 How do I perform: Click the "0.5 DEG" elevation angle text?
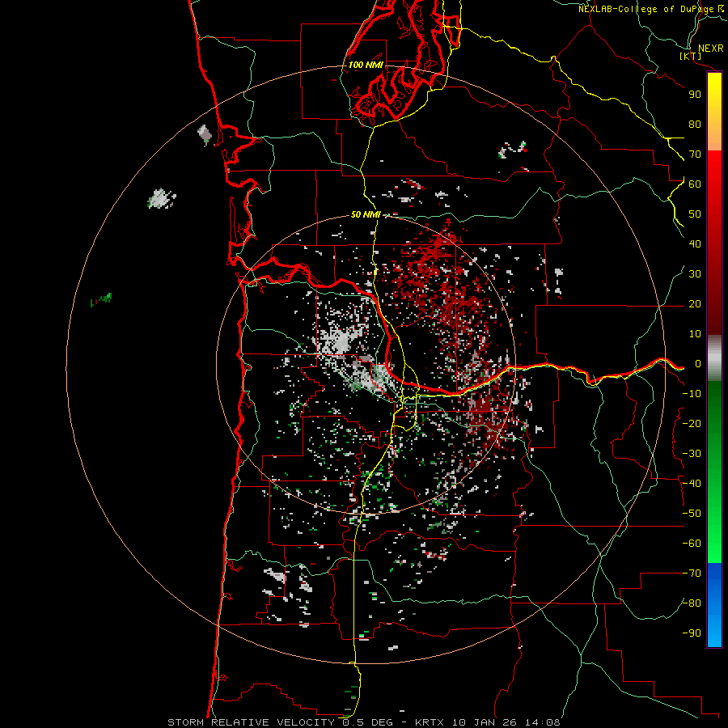point(367,722)
